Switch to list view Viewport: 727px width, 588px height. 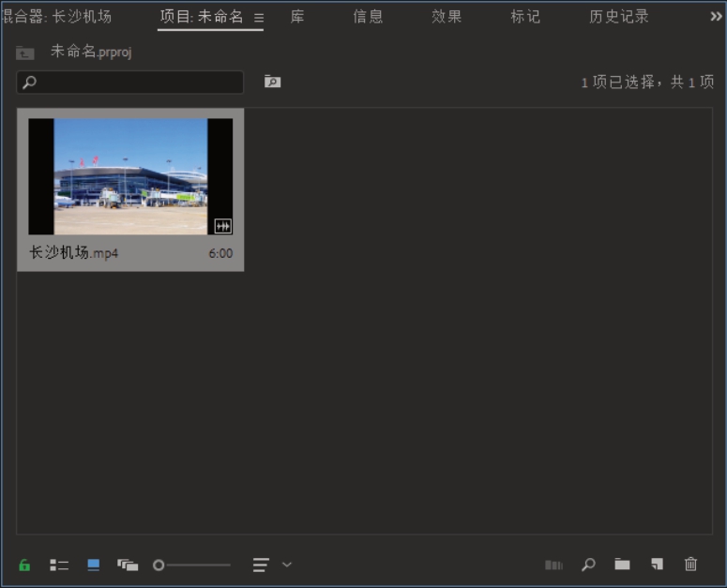pyautogui.click(x=59, y=565)
